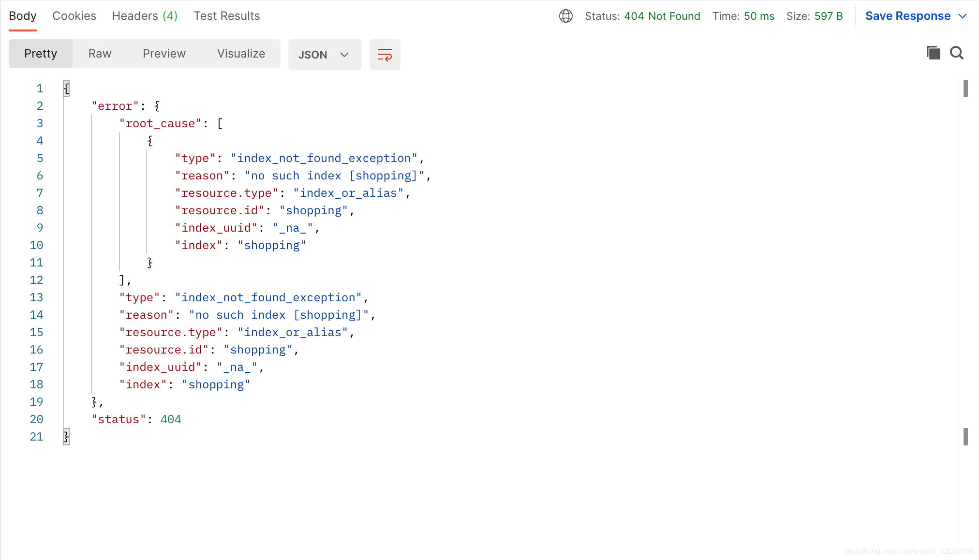Click "index_or_alias" value on line 7
The image size is (979, 560).
348,193
